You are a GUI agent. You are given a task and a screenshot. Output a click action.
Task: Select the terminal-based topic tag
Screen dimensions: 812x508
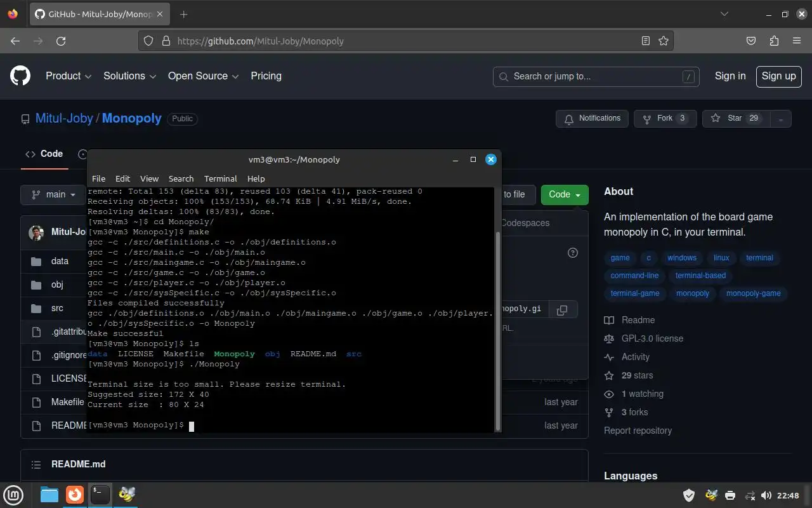point(700,276)
